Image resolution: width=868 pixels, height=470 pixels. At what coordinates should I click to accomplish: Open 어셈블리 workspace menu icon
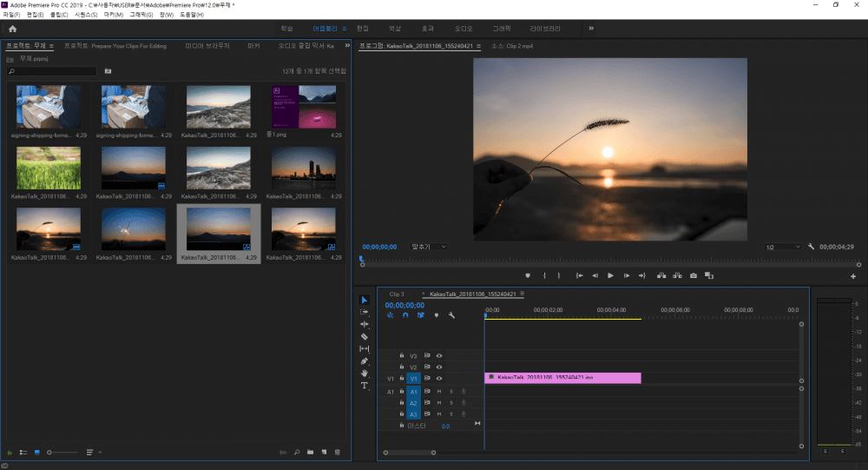345,29
